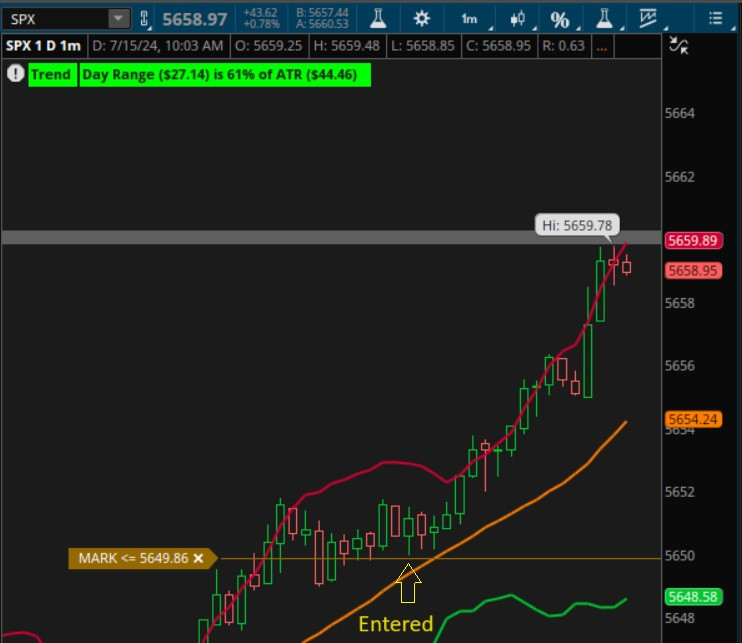Click the close value C: 5658.95

498,46
